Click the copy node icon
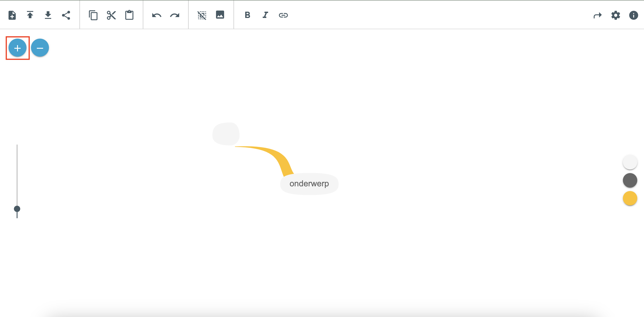The height and width of the screenshot is (317, 644). 93,15
